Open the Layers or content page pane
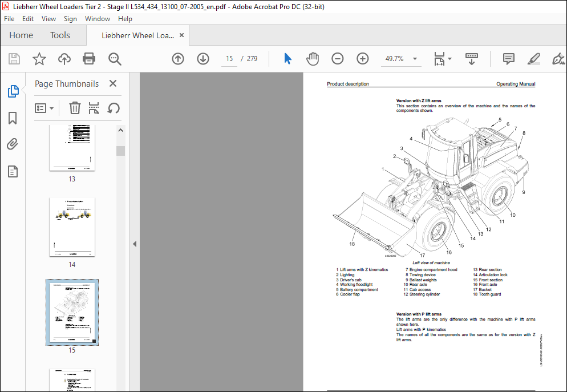The height and width of the screenshot is (392, 567). (x=13, y=171)
